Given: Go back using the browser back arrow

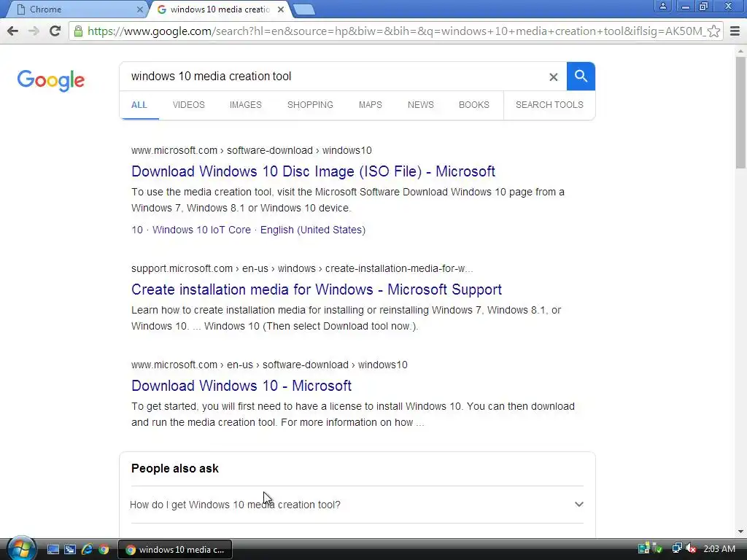Looking at the screenshot, I should pyautogui.click(x=12, y=31).
